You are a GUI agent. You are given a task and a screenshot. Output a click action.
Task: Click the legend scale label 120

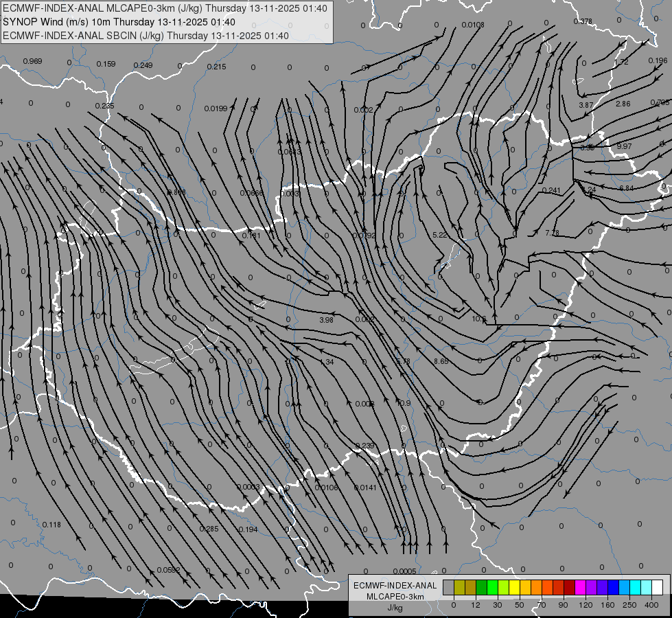pyautogui.click(x=586, y=605)
